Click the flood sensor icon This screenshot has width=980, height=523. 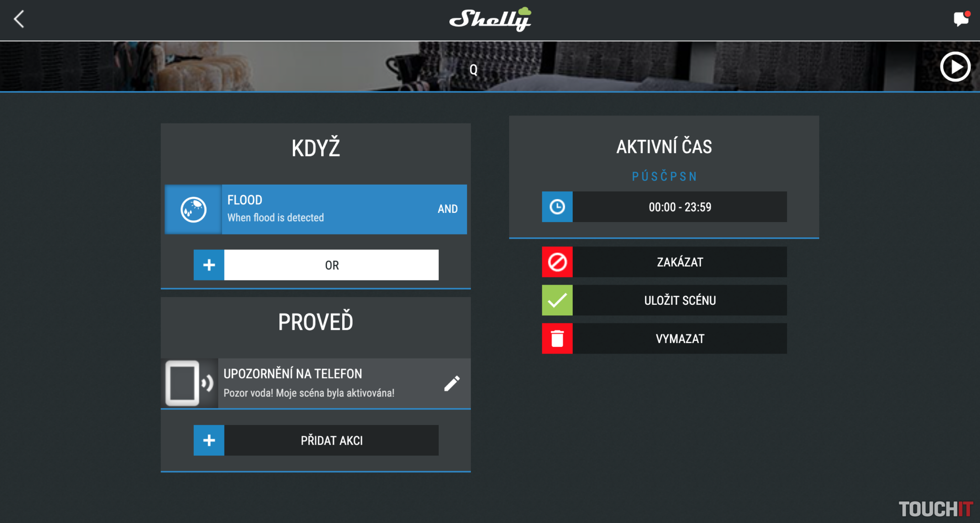(193, 210)
